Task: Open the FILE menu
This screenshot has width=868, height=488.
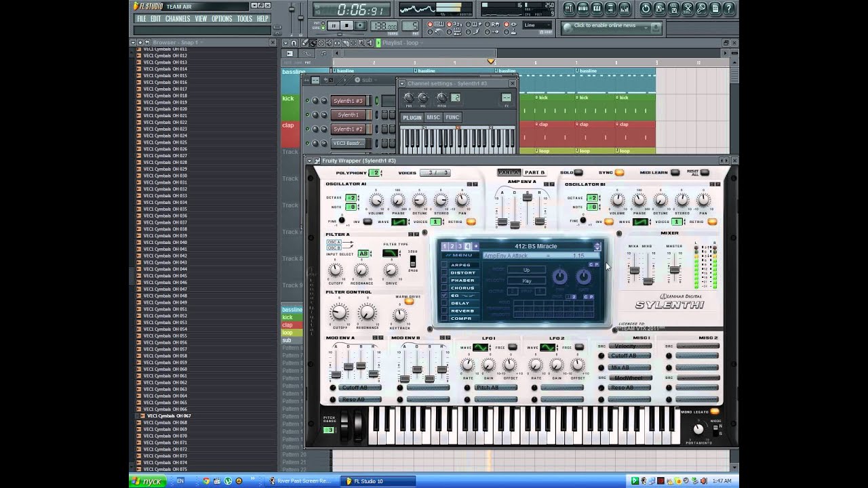Action: tap(142, 19)
